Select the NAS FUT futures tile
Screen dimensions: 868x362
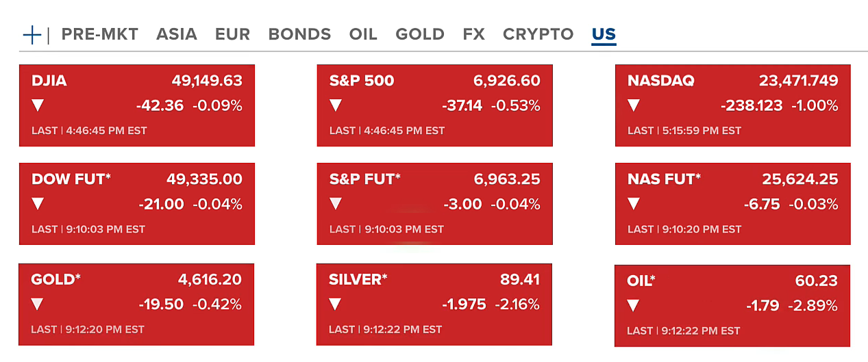point(732,204)
